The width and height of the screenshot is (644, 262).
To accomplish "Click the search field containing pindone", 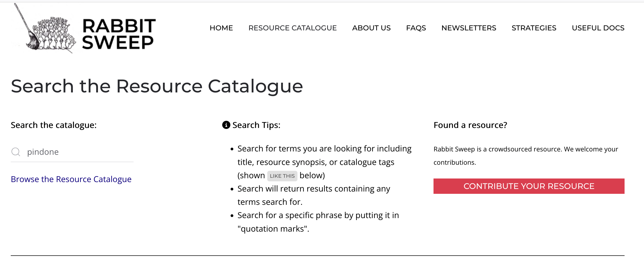I will (72, 152).
